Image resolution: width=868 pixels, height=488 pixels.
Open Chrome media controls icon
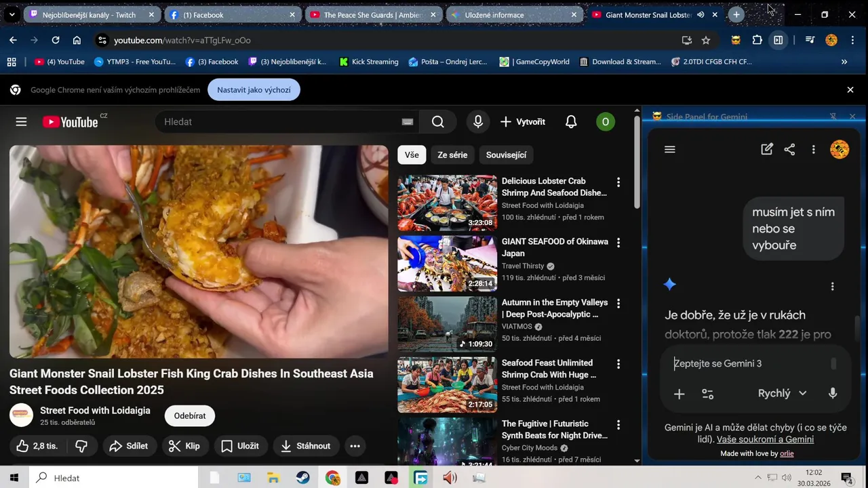[810, 40]
